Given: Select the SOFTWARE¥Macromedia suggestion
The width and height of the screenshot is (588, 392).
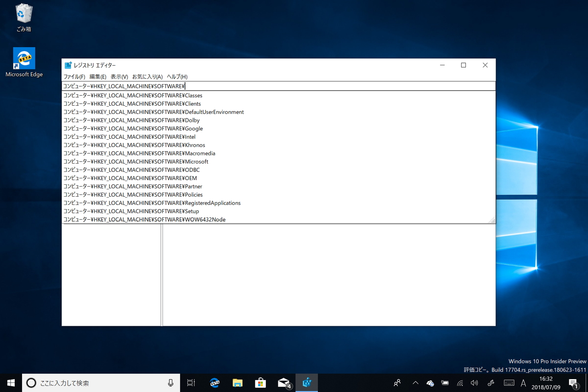Looking at the screenshot, I should pos(278,153).
